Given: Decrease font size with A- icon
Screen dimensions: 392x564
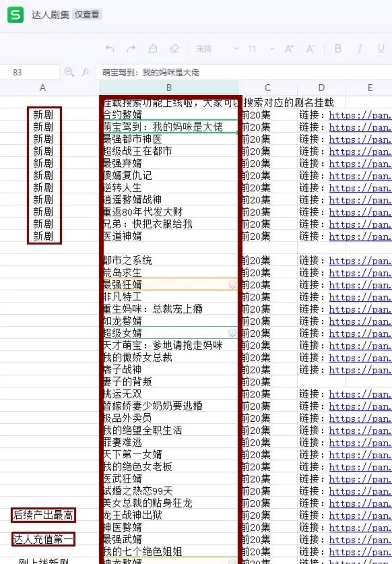Looking at the screenshot, I should 311,49.
